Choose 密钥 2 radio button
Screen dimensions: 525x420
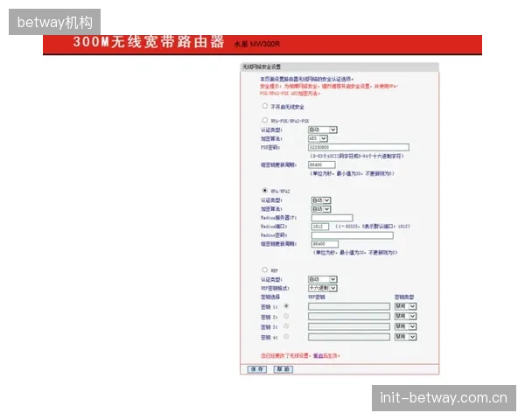[x=286, y=316]
